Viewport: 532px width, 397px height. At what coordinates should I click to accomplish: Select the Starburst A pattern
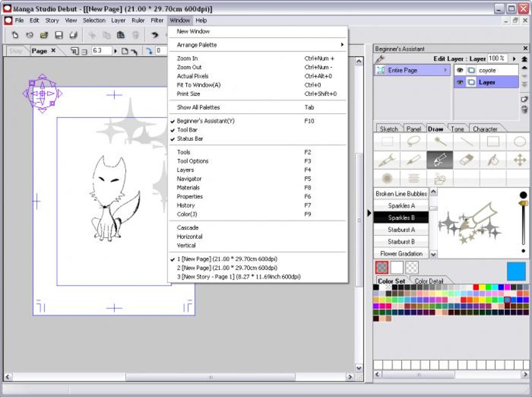(x=402, y=230)
